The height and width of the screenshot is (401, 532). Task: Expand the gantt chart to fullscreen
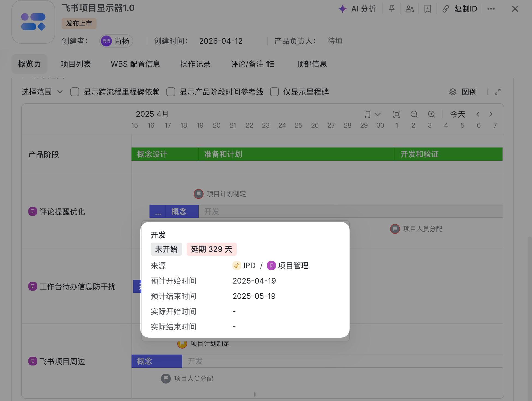click(498, 92)
